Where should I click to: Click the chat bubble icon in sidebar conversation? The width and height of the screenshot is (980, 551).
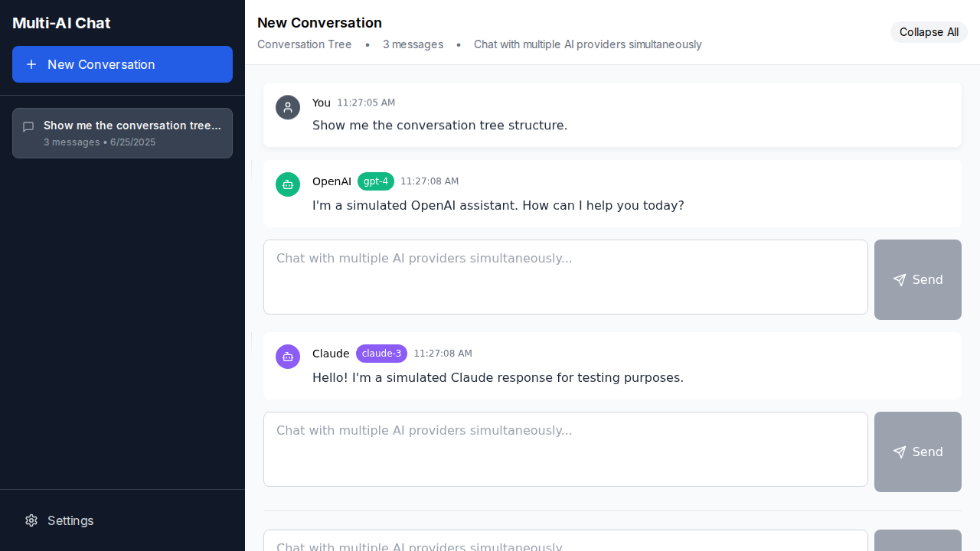click(x=28, y=127)
